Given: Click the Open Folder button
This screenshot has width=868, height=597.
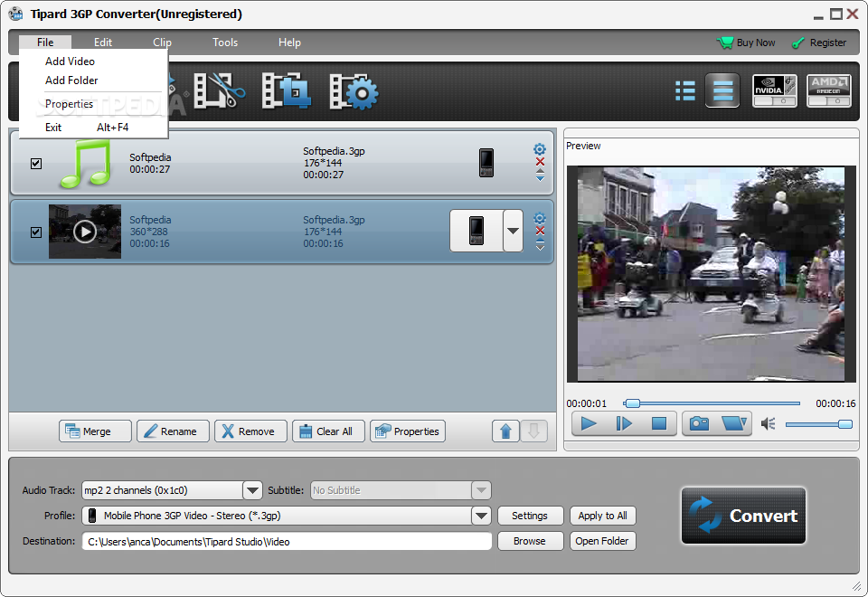Looking at the screenshot, I should [603, 541].
